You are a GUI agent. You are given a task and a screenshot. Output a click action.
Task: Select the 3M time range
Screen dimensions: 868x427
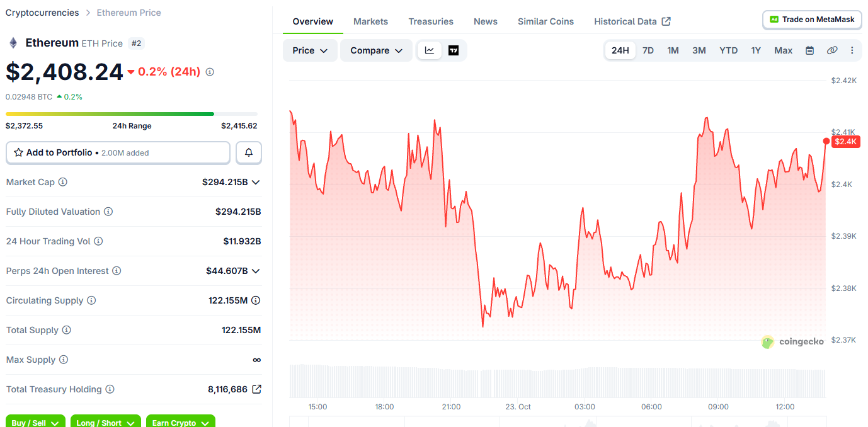[x=699, y=50]
